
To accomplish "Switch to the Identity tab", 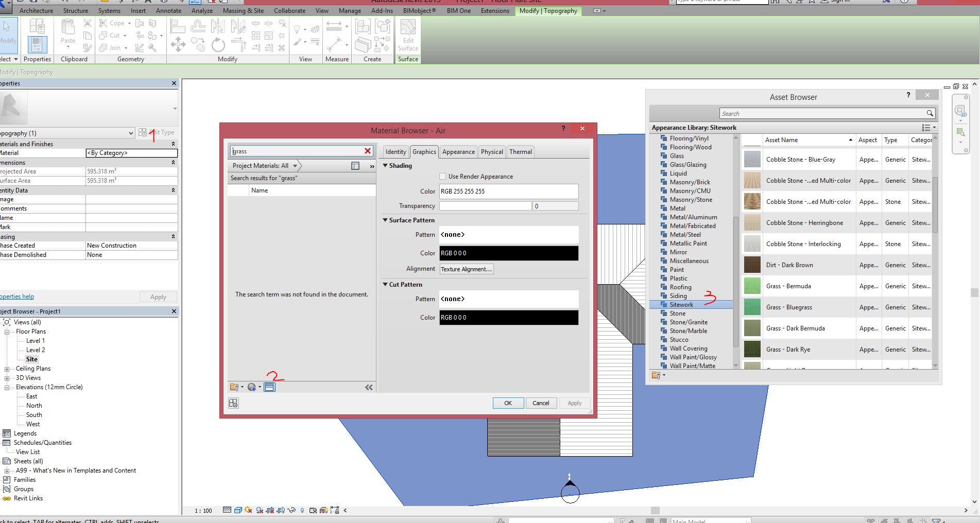I will coord(396,152).
